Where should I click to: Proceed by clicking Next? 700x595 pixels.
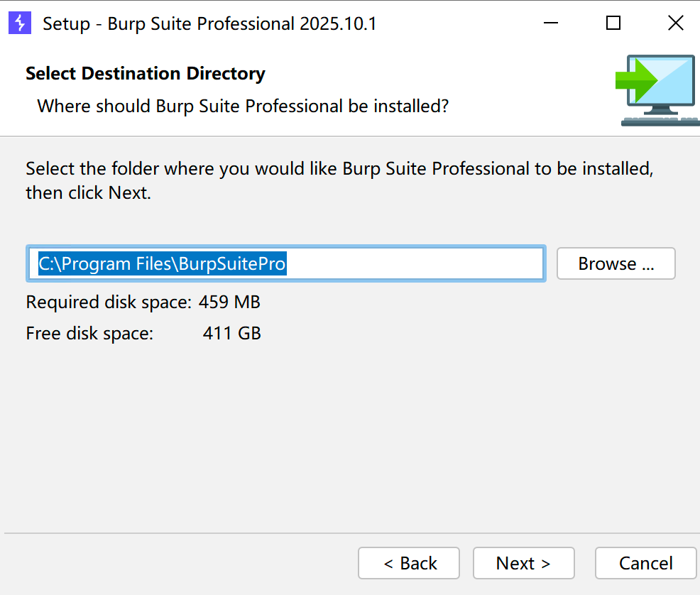click(x=523, y=563)
